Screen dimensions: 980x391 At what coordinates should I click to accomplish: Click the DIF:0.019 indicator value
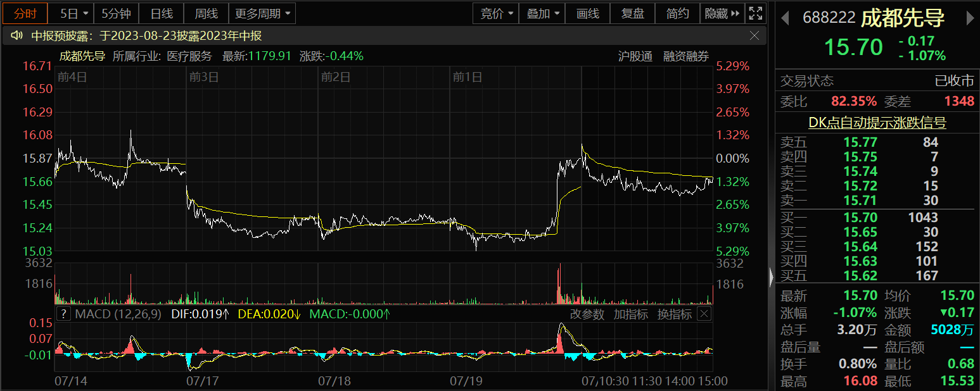tap(200, 314)
